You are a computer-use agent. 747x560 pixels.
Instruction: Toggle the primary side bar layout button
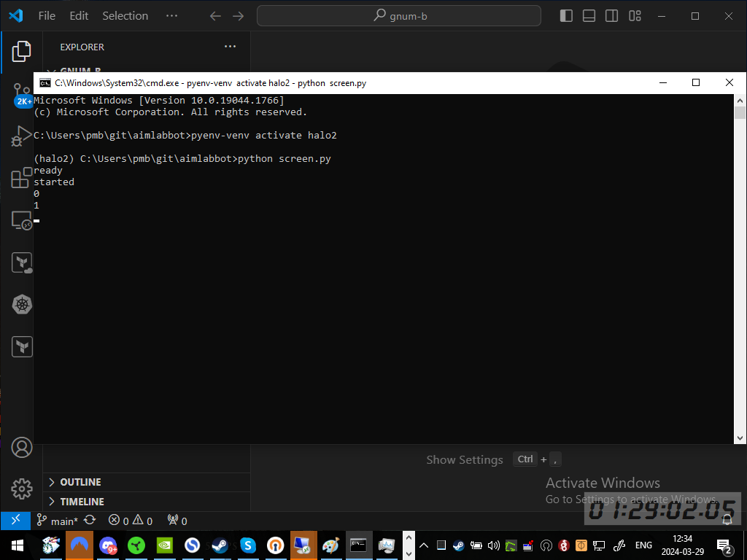click(x=566, y=16)
